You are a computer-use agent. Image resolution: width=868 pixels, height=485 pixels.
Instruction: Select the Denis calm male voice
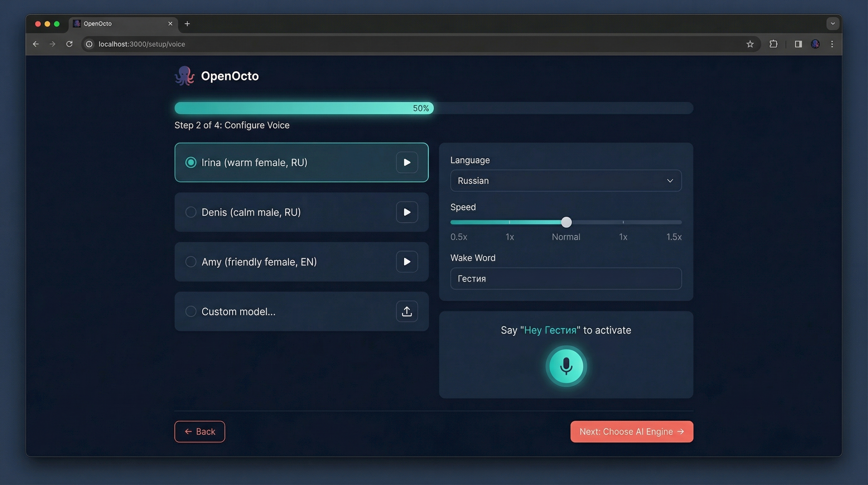tap(191, 212)
